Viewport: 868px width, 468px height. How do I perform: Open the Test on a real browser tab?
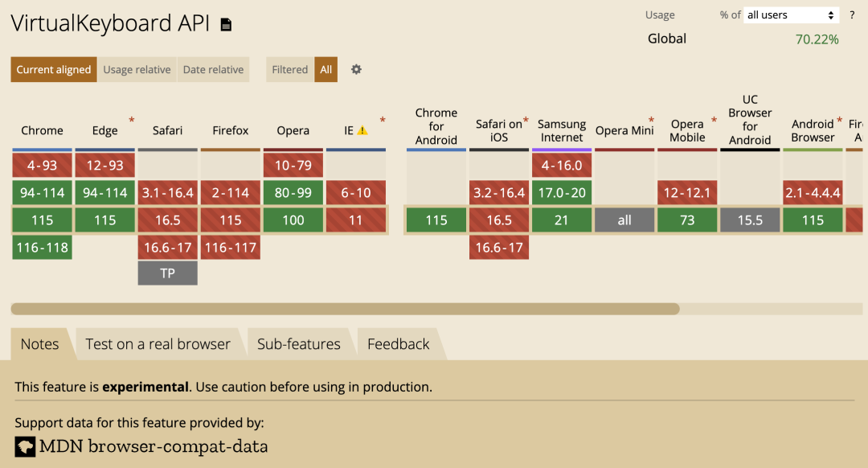click(158, 344)
